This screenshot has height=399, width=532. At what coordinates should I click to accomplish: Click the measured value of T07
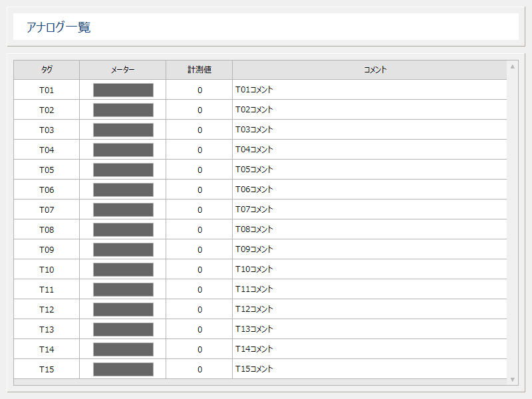tap(199, 209)
